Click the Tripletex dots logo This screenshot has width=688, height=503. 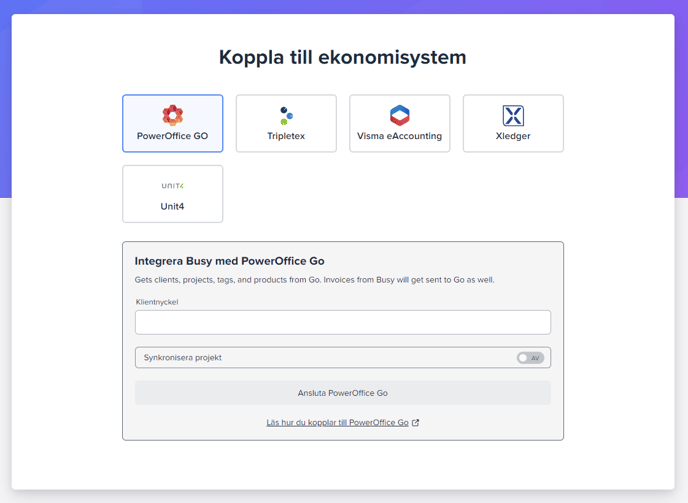click(x=286, y=115)
